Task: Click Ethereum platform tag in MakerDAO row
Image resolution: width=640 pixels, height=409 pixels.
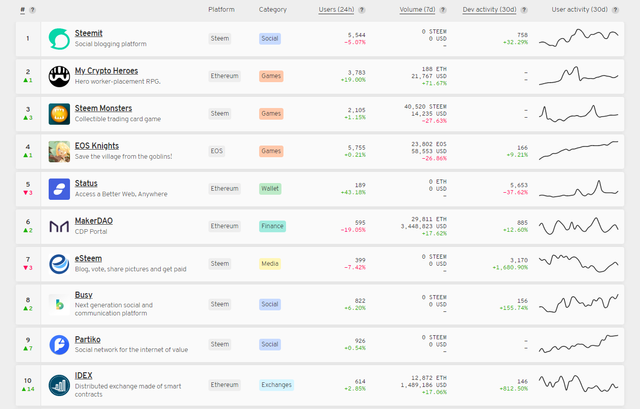Action: click(x=224, y=227)
